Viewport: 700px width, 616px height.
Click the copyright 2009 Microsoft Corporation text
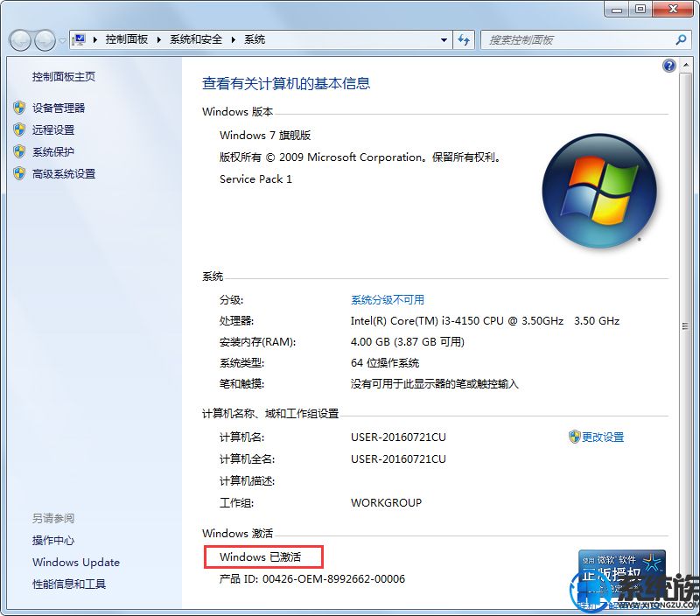click(360, 157)
